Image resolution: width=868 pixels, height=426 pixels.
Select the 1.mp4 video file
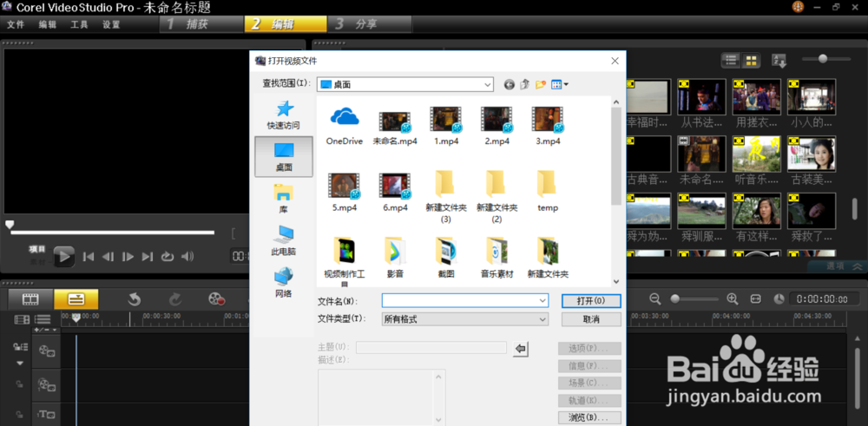point(446,126)
